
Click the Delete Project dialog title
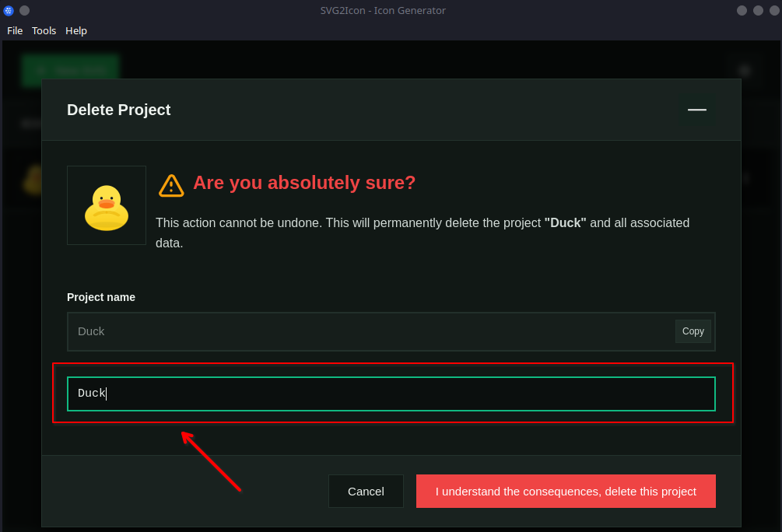click(118, 110)
